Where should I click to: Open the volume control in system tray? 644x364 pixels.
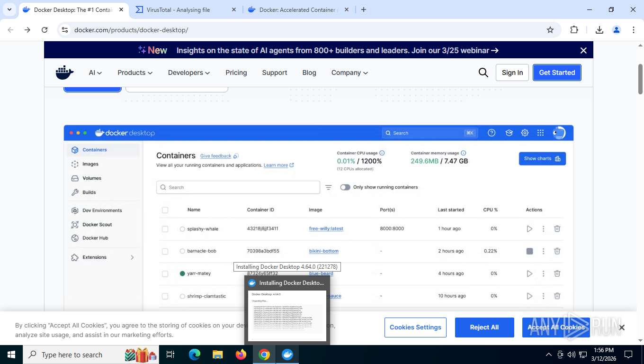click(x=571, y=355)
